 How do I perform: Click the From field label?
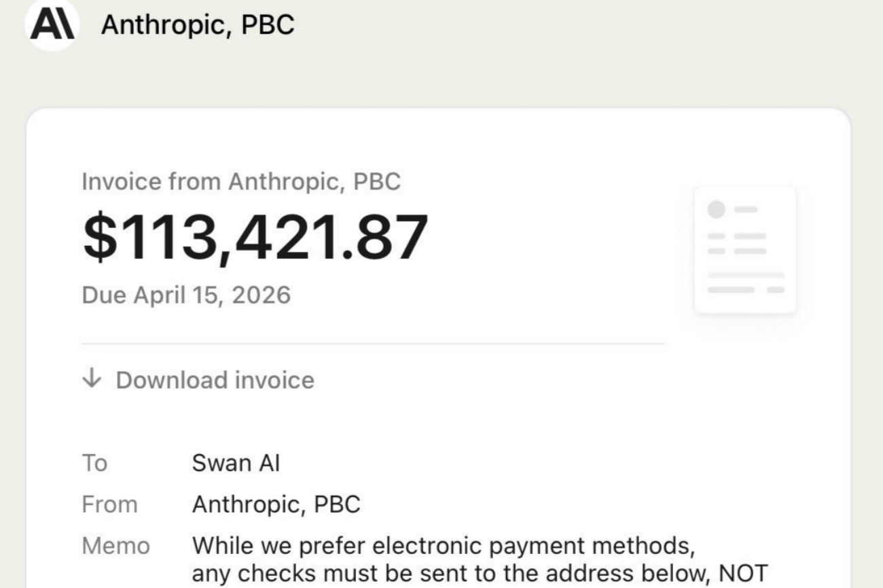pos(109,504)
